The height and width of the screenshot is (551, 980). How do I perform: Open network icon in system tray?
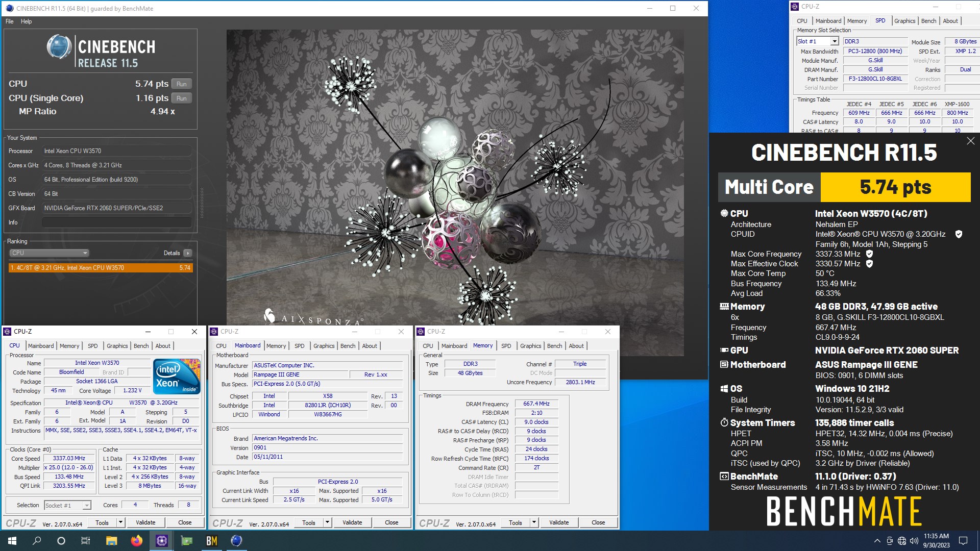pos(902,541)
